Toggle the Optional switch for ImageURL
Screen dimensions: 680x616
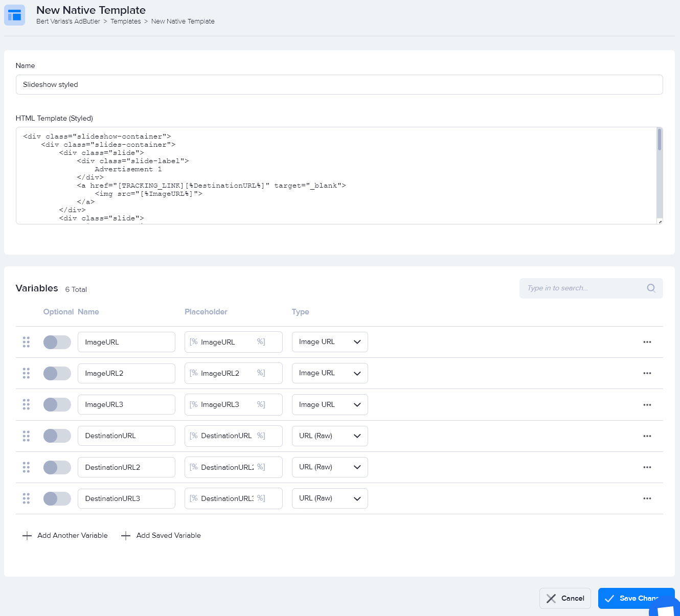(57, 342)
